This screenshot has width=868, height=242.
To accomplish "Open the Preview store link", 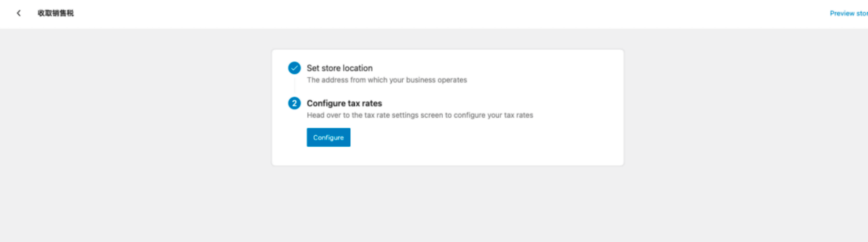I will (x=849, y=13).
